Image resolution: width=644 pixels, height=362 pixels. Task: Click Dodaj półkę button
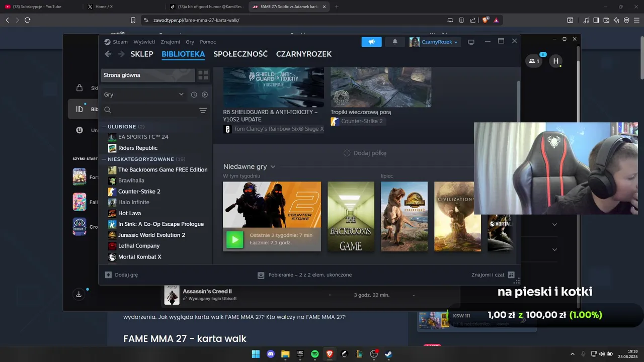pos(365,153)
